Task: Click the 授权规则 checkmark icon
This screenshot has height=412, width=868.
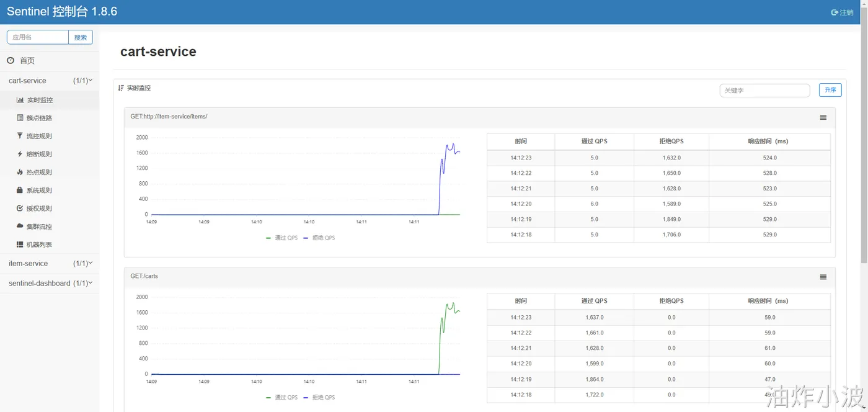Action: click(20, 208)
